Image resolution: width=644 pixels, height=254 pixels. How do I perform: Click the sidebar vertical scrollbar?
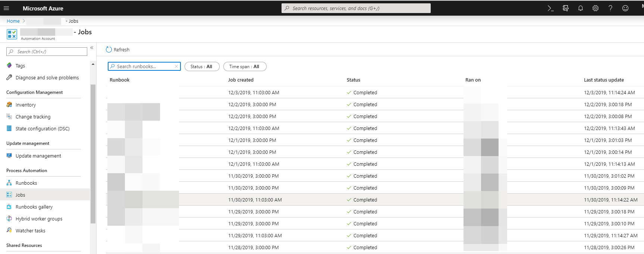[x=93, y=154]
